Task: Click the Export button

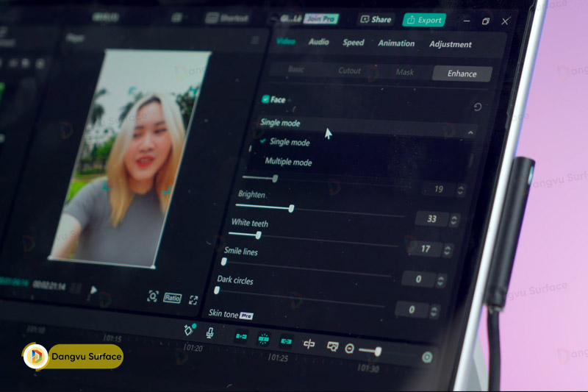Action: 424,20
